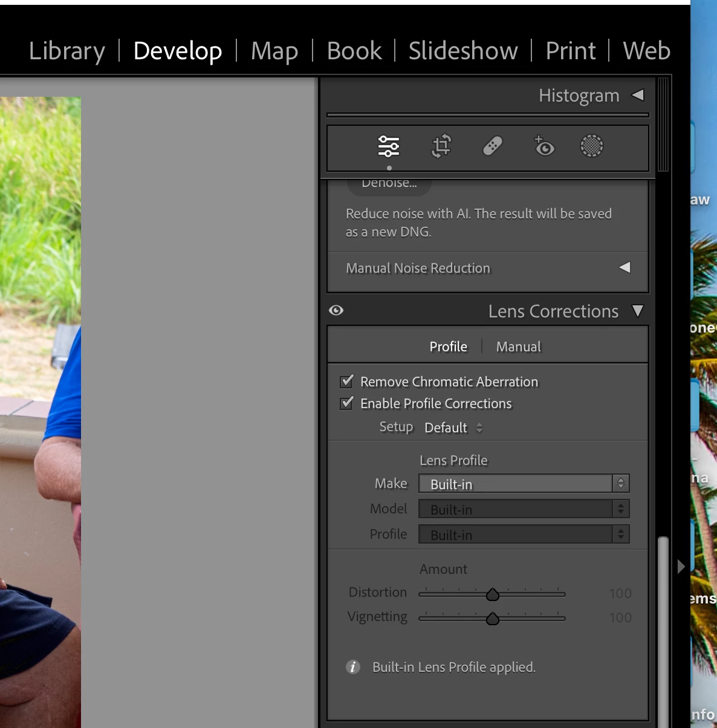Toggle Lens Corrections panel eye switch
This screenshot has width=717, height=728.
pos(336,310)
